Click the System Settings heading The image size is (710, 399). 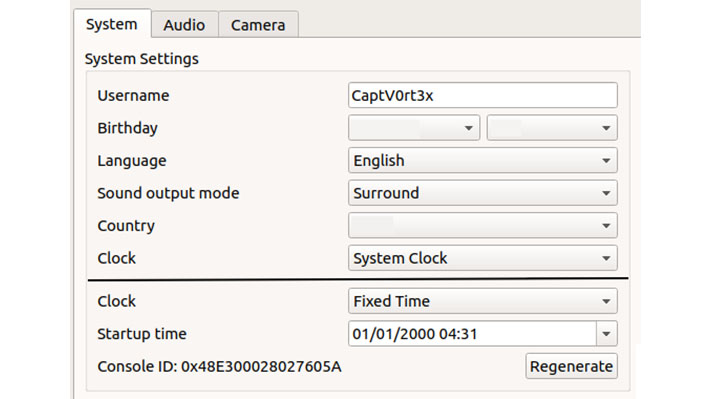(x=142, y=59)
